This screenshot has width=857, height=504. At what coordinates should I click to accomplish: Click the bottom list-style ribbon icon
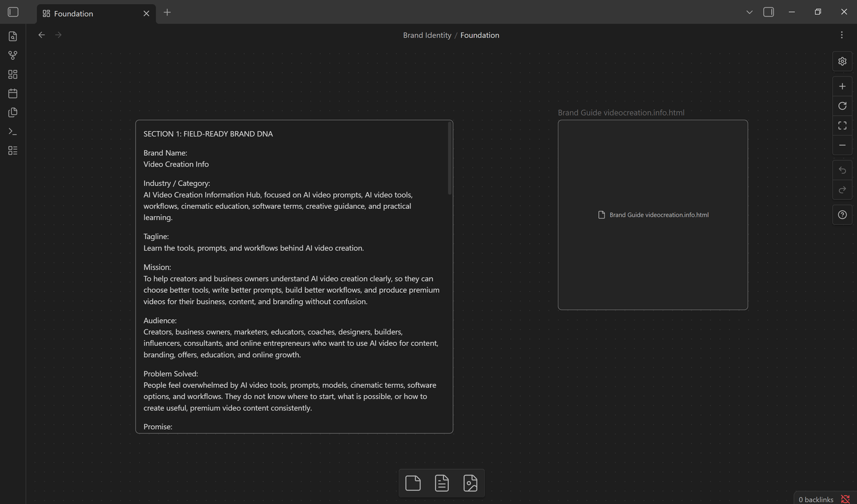[13, 151]
